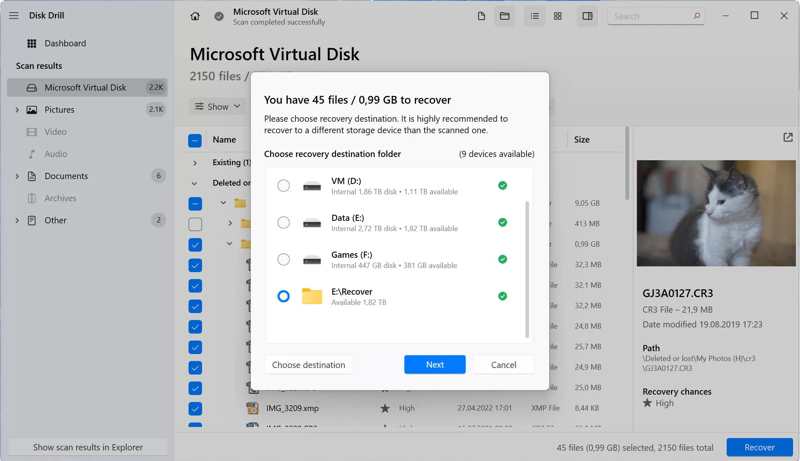Screen dimensions: 800x461
Task: Switch to the file view icon in the toolbar
Action: click(481, 16)
